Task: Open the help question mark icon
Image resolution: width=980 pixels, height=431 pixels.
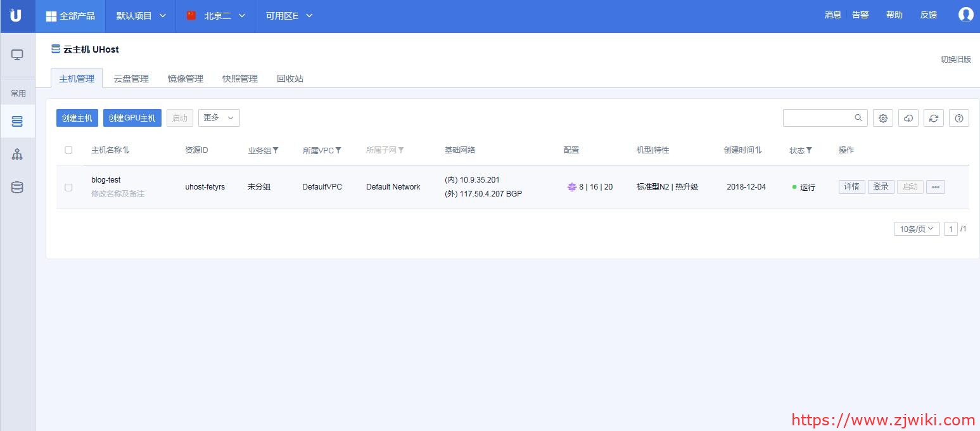Action: (x=959, y=118)
